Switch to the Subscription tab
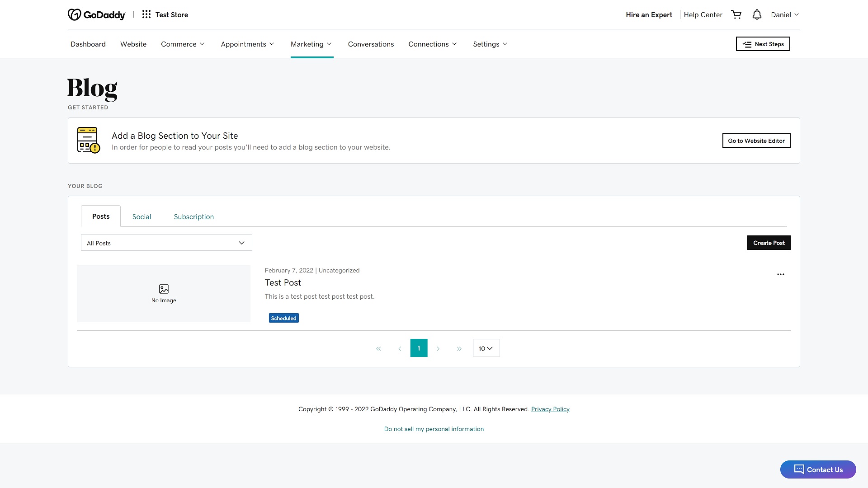The image size is (868, 488). pyautogui.click(x=194, y=216)
